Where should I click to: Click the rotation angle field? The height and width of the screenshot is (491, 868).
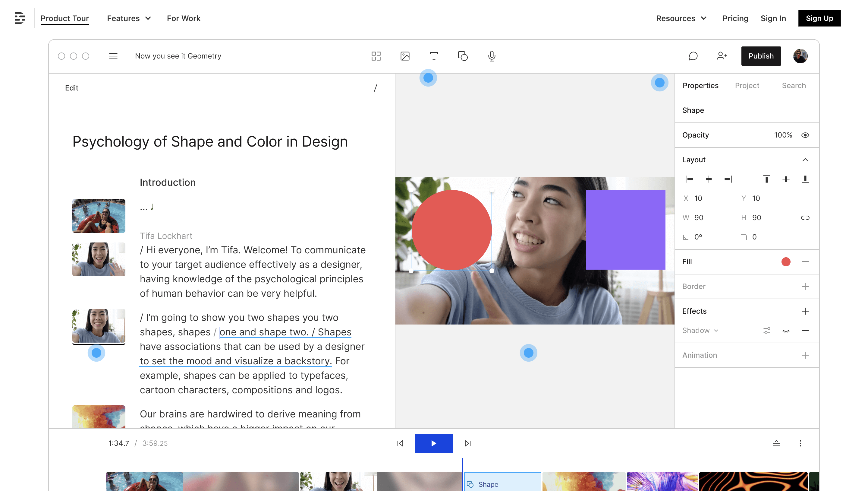(698, 237)
